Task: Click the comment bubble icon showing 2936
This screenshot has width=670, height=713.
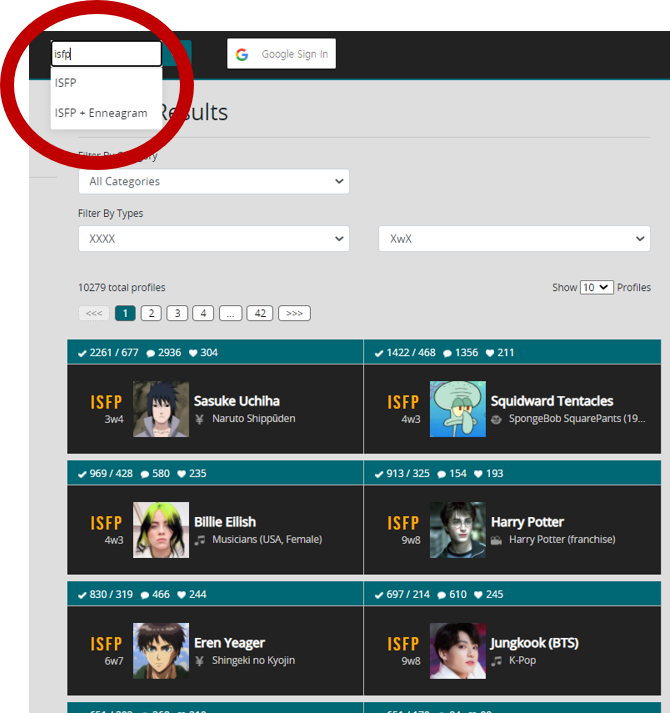Action: (x=151, y=353)
